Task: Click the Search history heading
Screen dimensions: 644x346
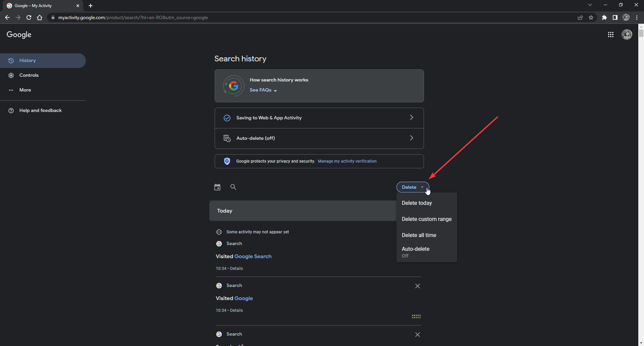Action: [x=240, y=59]
